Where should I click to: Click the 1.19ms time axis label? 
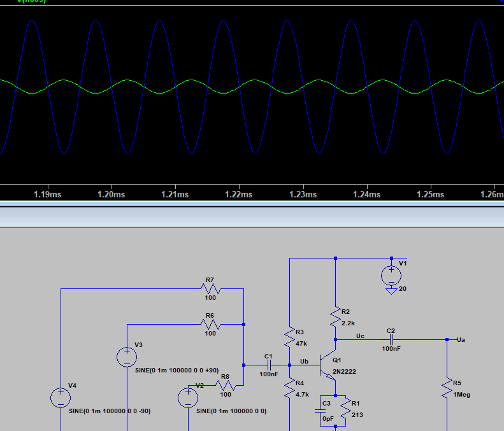[x=48, y=195]
